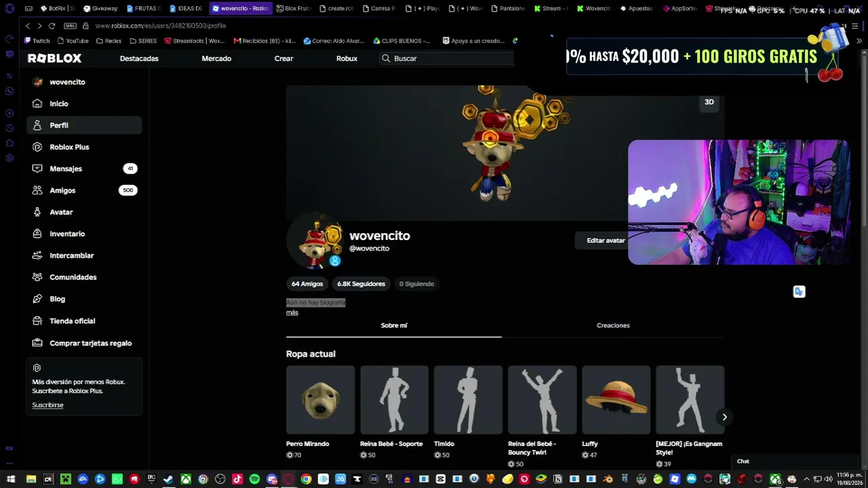
Task: Open WhatsApp from the Windows taskbar
Action: [117, 479]
